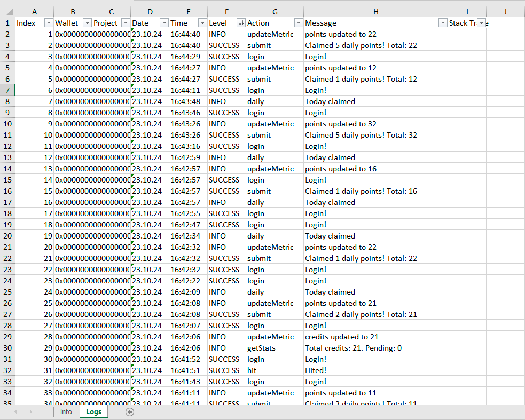This screenshot has width=525, height=420.
Task: Open the Wallet column filter dropdown
Action: point(87,23)
